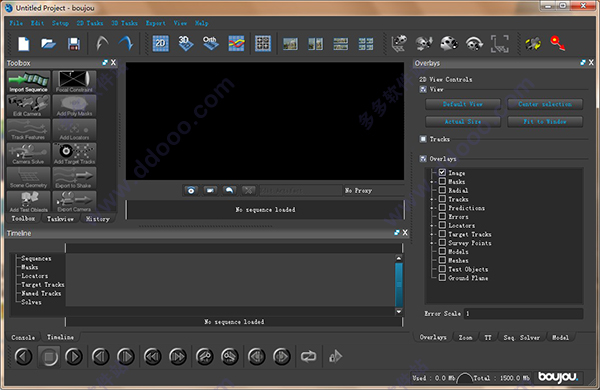
Task: Select Solves row in the Timeline tree
Action: [x=31, y=302]
